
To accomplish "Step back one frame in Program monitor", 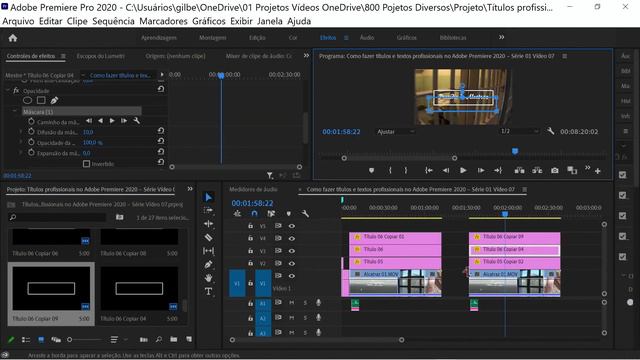I will 446,171.
